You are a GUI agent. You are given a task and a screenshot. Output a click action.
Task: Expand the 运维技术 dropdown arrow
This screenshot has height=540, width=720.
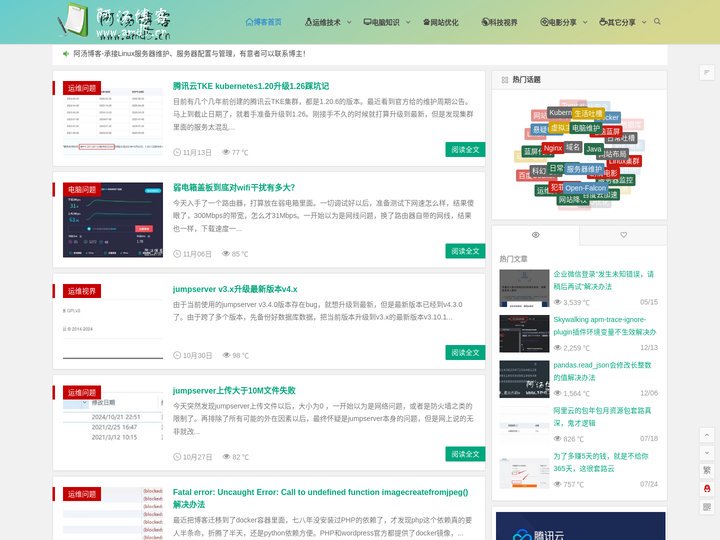tap(349, 22)
